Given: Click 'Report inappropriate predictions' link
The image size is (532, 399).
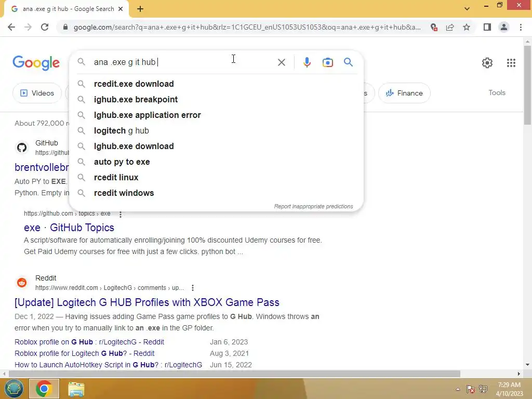Looking at the screenshot, I should (x=313, y=206).
